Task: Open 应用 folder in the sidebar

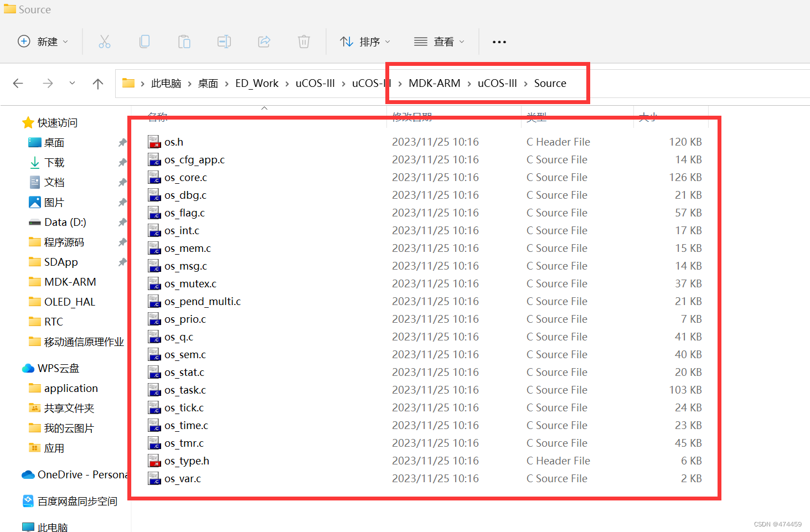Action: tap(54, 448)
